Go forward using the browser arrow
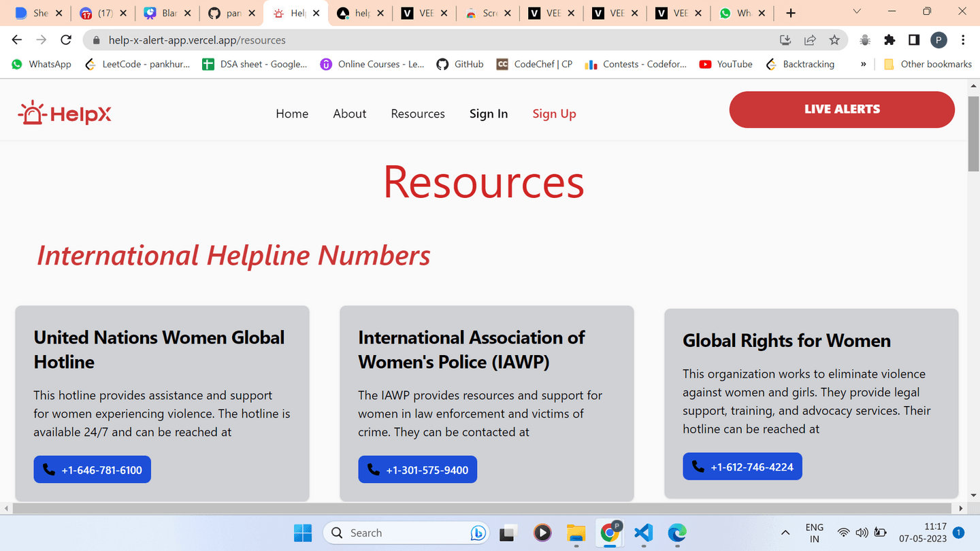Image resolution: width=980 pixels, height=551 pixels. pos(42,40)
